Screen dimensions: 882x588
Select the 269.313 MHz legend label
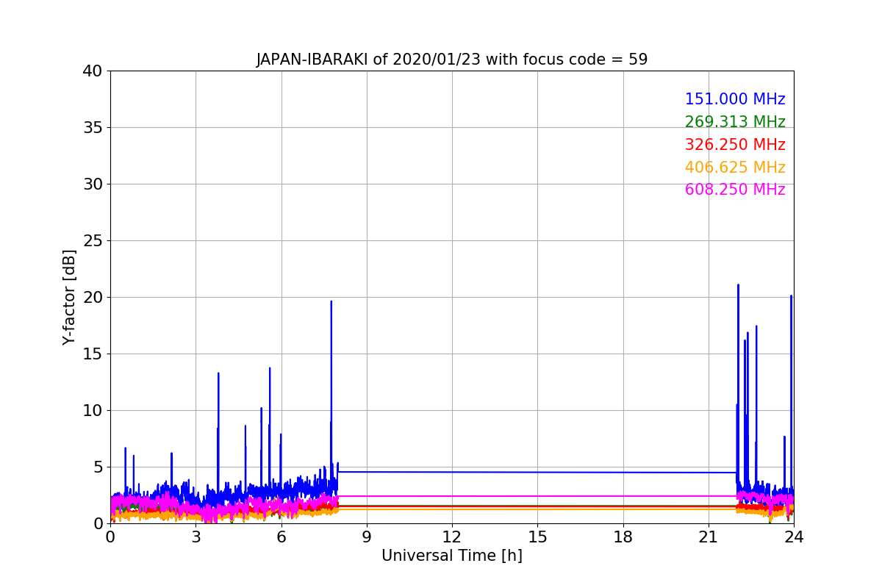pyautogui.click(x=735, y=122)
